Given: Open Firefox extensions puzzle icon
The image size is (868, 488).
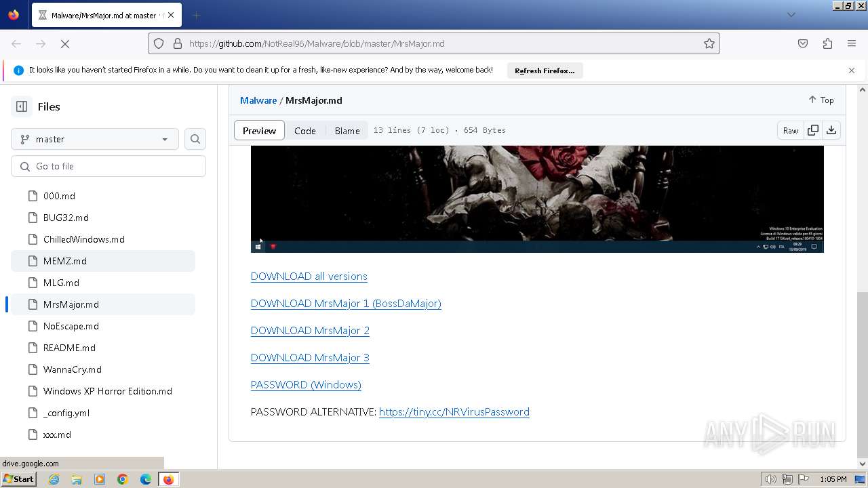Looking at the screenshot, I should coord(827,43).
